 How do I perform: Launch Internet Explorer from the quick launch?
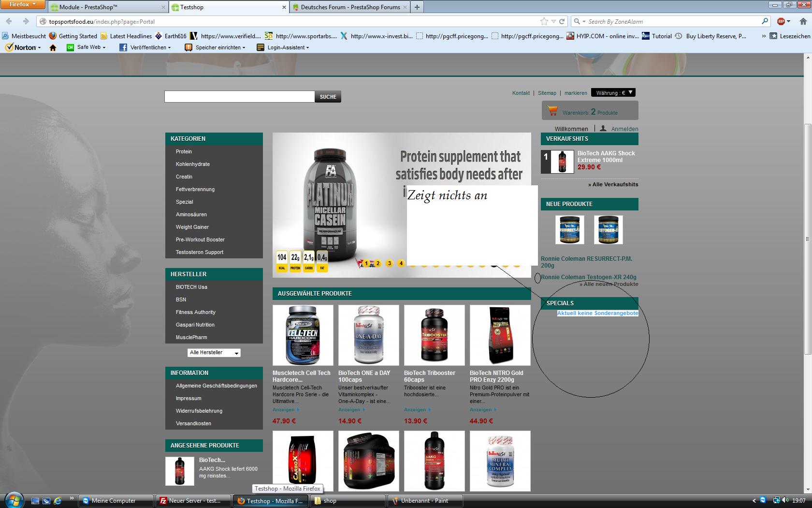pos(58,501)
